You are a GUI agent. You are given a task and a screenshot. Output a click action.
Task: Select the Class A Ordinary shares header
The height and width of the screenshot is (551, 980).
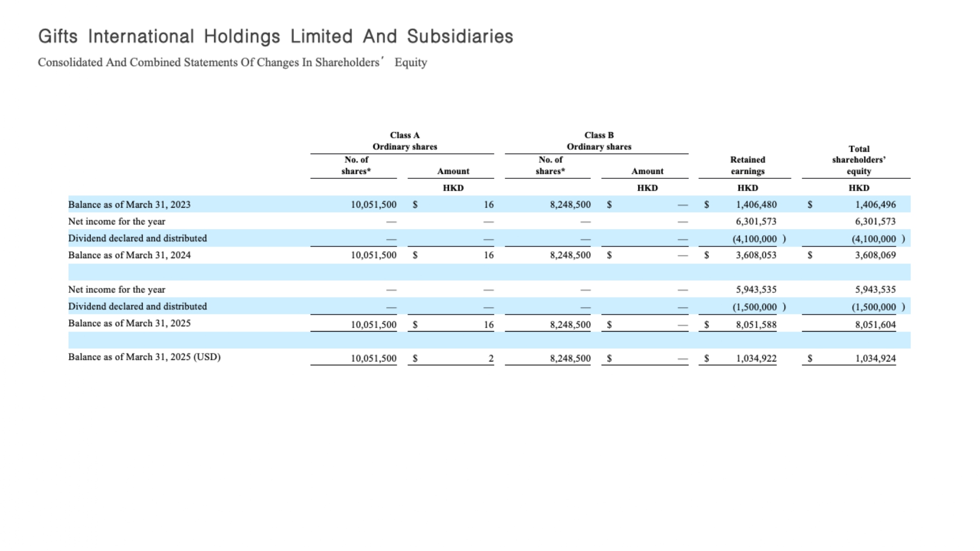405,141
